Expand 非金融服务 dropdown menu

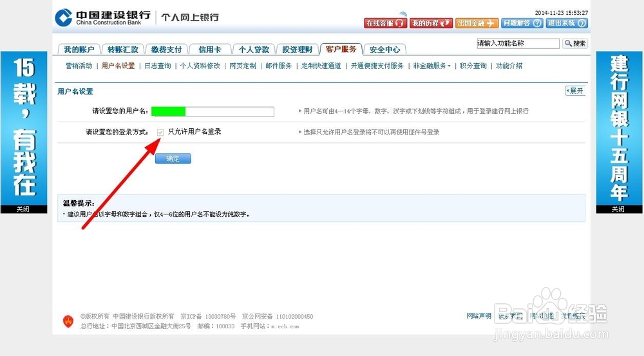point(431,66)
